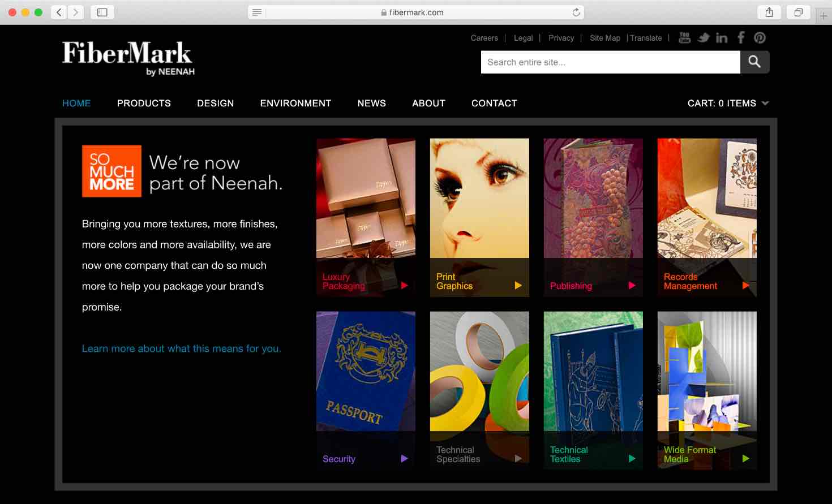Open FiberMark's YouTube channel icon
Image resolution: width=832 pixels, height=504 pixels.
(684, 38)
